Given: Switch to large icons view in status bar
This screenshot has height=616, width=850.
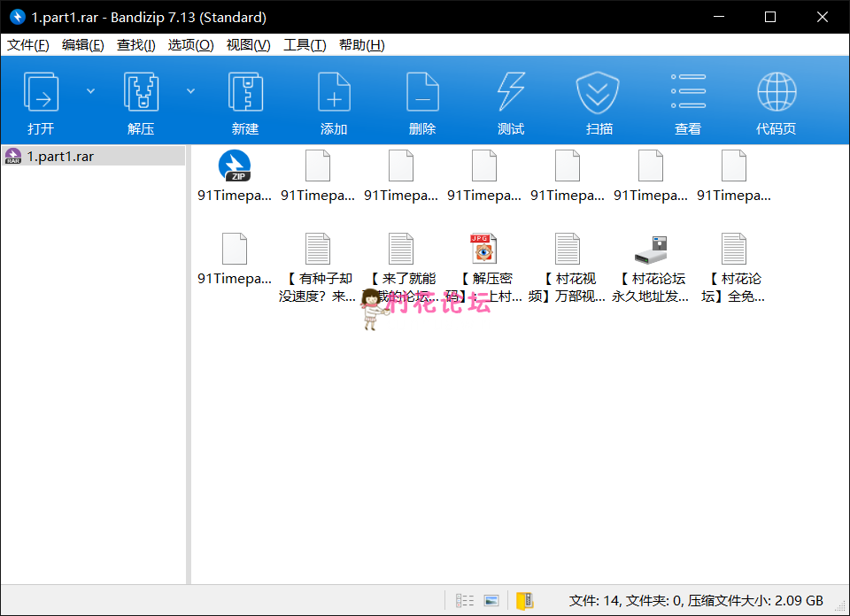Looking at the screenshot, I should 490,600.
